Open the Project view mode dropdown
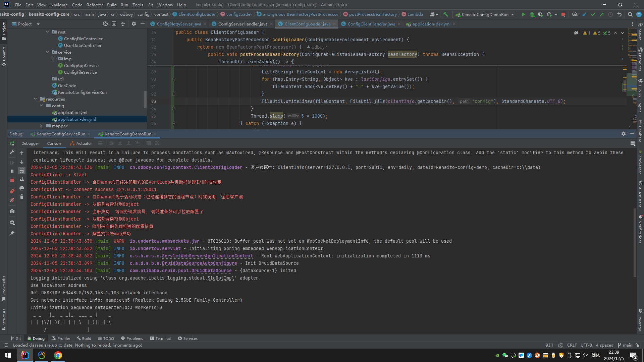 pyautogui.click(x=38, y=24)
